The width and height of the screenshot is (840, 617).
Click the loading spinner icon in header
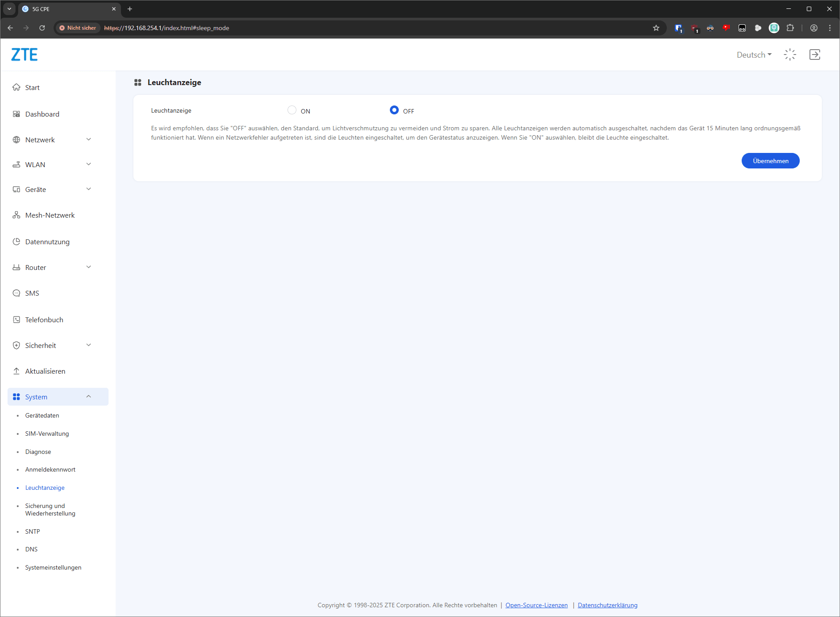click(790, 55)
